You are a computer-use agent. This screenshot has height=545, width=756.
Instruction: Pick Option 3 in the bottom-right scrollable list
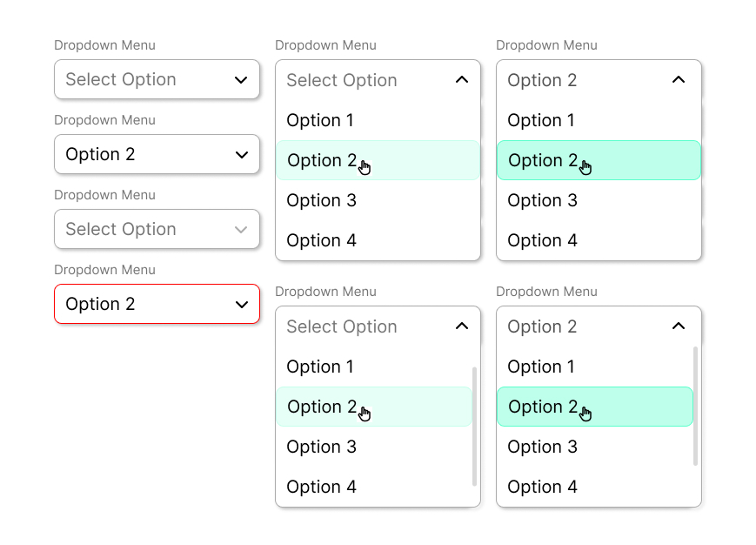coord(595,447)
